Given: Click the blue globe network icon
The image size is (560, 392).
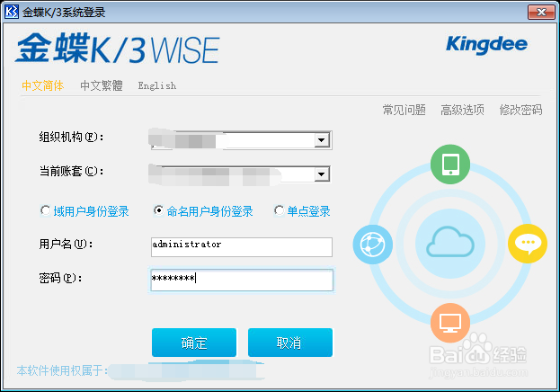Looking at the screenshot, I should (372, 245).
